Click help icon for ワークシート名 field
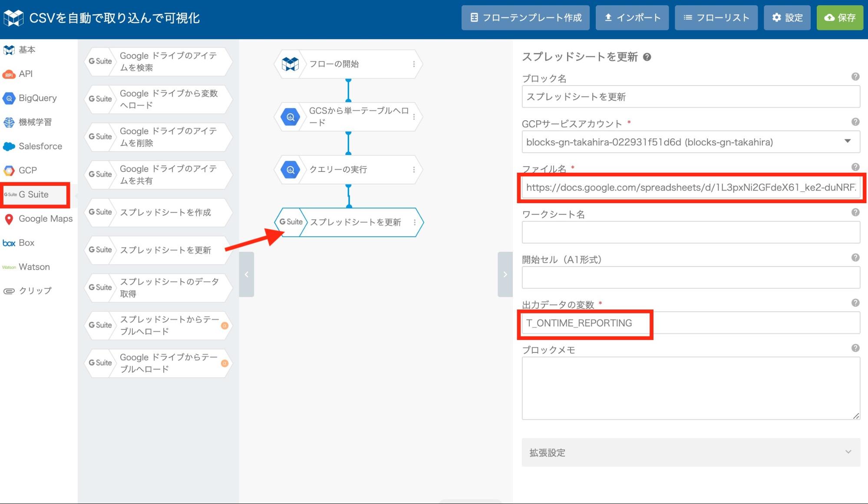This screenshot has height=504, width=868. click(855, 212)
